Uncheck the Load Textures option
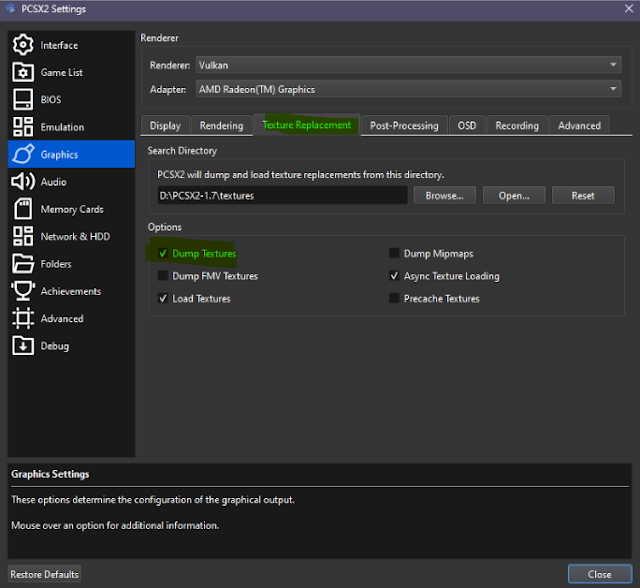Image resolution: width=640 pixels, height=588 pixels. tap(163, 298)
